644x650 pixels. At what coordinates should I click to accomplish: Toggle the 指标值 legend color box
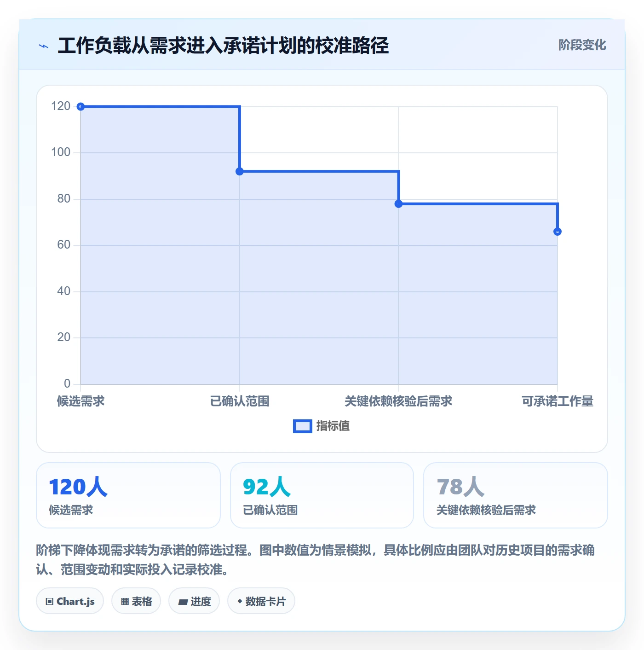(x=303, y=426)
